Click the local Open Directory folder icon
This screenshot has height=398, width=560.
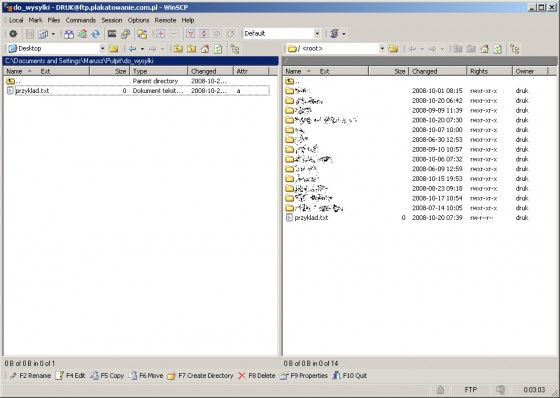114,49
